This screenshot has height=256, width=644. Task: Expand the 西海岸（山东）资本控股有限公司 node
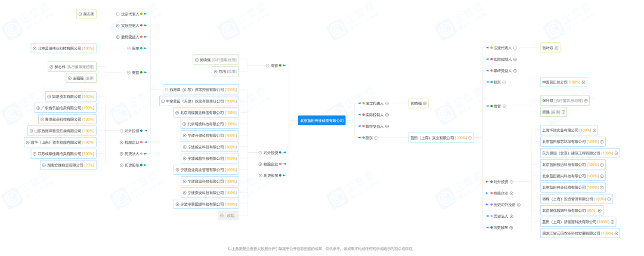[x=166, y=90]
